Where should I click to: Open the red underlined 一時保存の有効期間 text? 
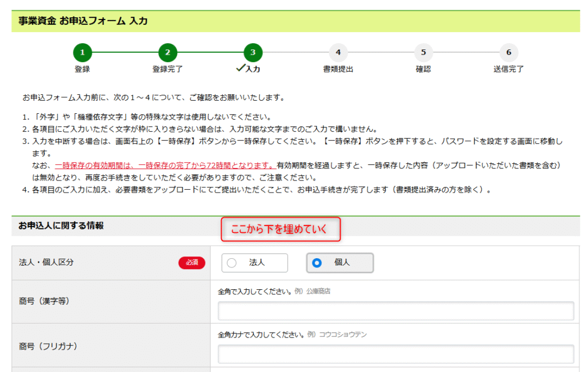point(165,165)
